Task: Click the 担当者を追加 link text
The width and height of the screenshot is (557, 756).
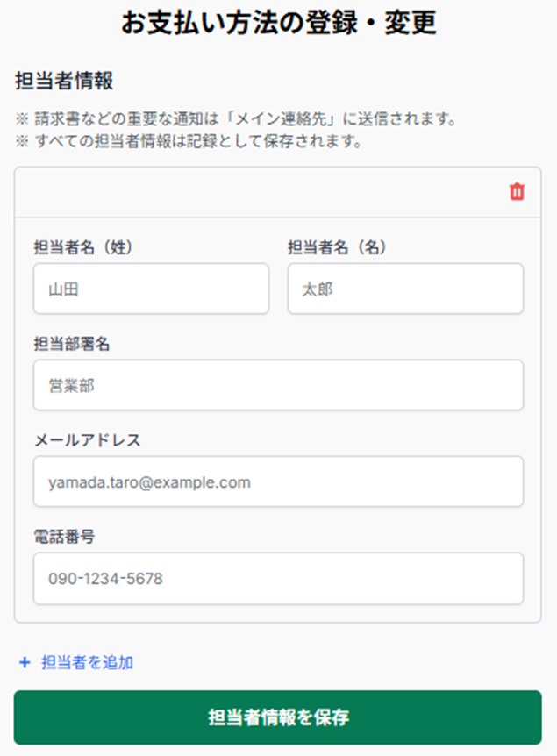Action: coord(87,662)
